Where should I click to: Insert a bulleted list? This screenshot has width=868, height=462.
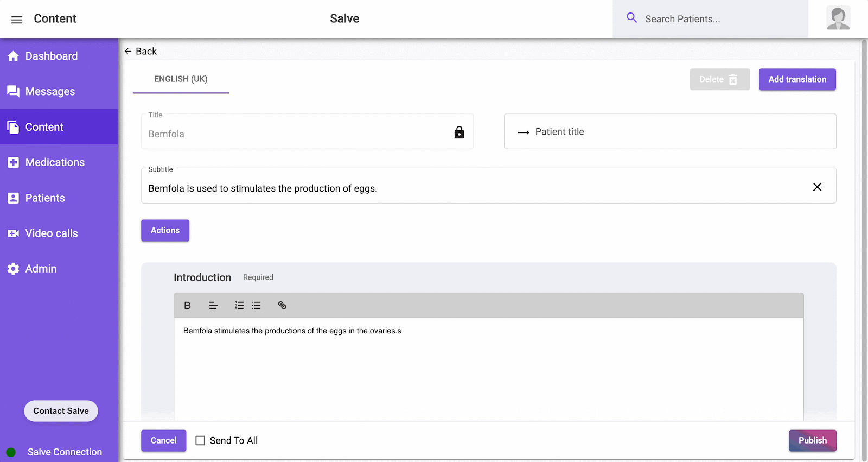coord(256,305)
